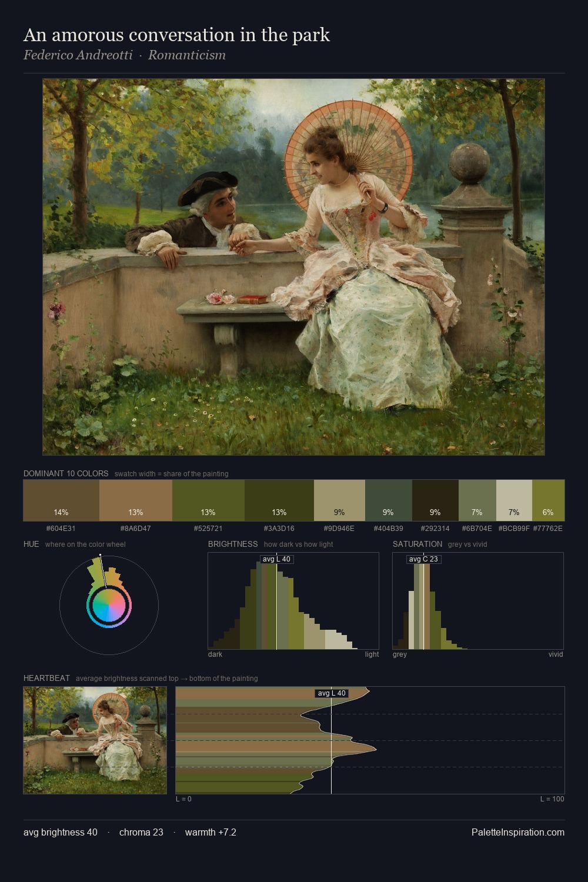This screenshot has width=588, height=882.
Task: Click the small Heartbeat painting thumbnail
Action: click(95, 740)
